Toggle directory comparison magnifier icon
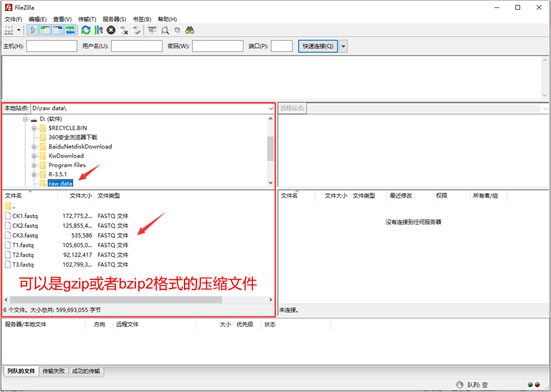The width and height of the screenshot is (551, 392). coord(164,30)
